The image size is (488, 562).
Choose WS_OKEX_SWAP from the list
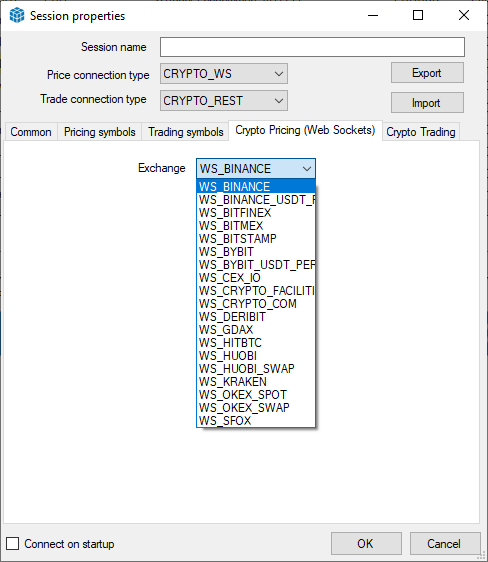point(256,408)
